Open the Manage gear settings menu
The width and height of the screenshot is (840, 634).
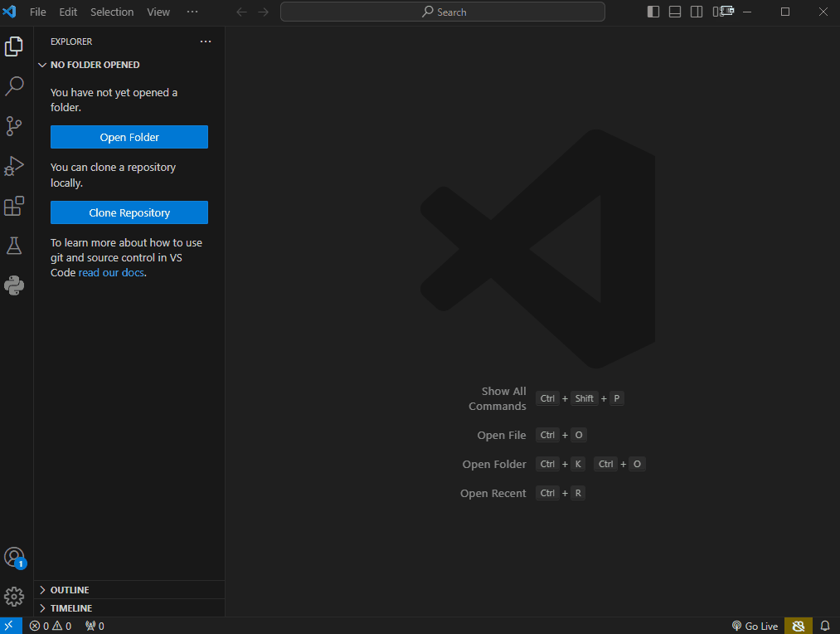14,597
